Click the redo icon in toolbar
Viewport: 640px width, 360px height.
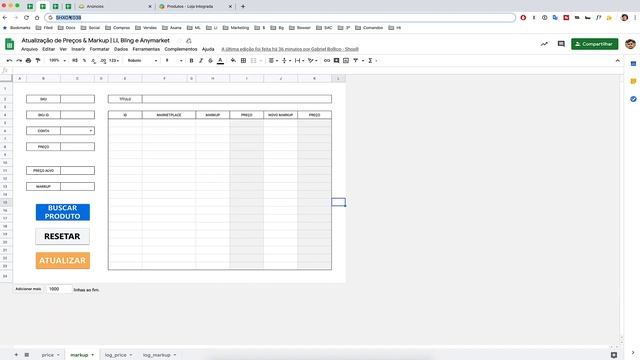pos(19,60)
